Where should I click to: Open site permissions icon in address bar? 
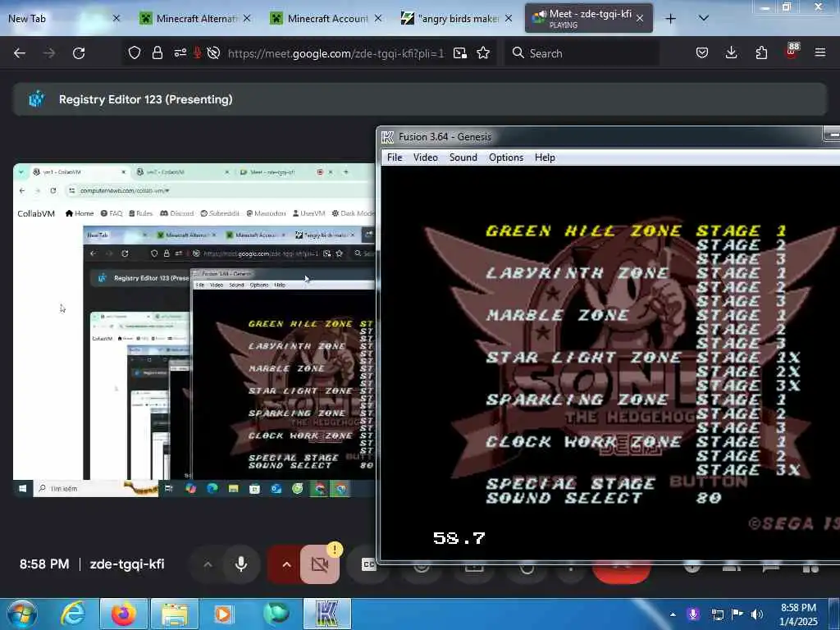tap(180, 52)
